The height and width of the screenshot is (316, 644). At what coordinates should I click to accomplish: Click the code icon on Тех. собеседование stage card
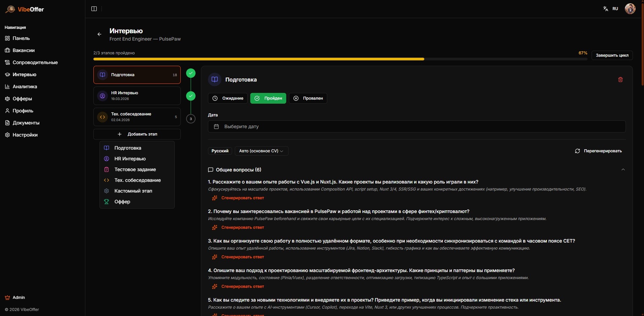click(x=102, y=117)
